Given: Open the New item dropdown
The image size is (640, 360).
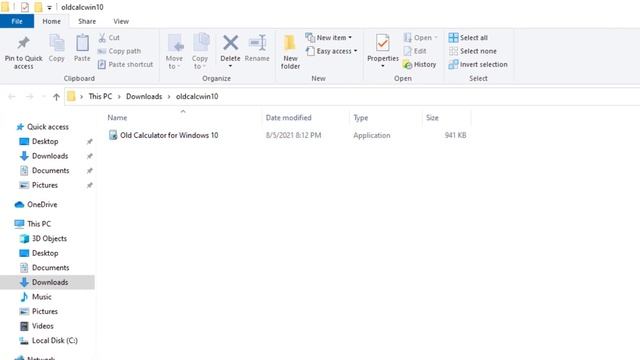Looking at the screenshot, I should coord(328,38).
